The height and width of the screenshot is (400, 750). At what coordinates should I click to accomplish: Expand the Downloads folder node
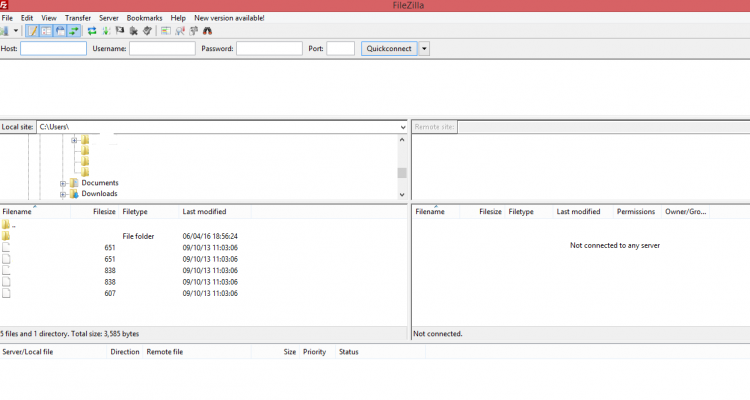[63, 194]
